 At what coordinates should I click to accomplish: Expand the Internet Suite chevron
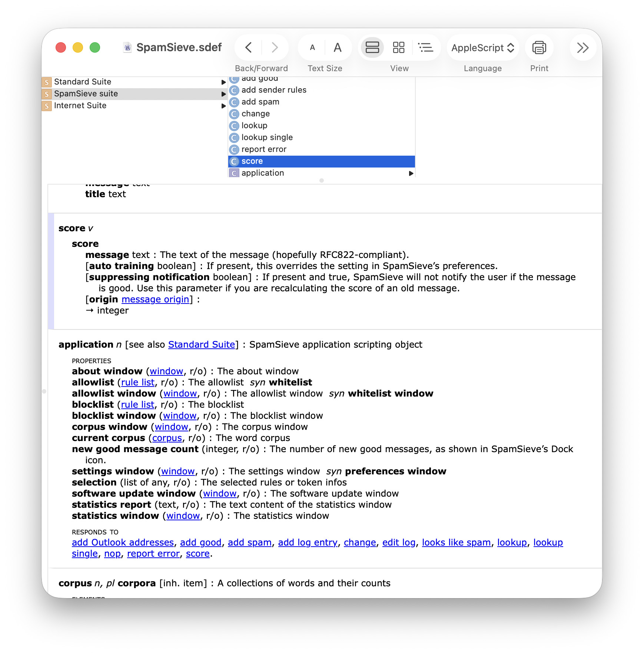(x=223, y=106)
